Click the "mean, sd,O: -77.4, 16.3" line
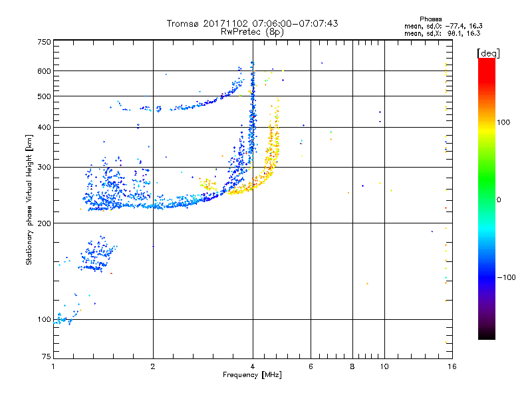 pyautogui.click(x=443, y=26)
